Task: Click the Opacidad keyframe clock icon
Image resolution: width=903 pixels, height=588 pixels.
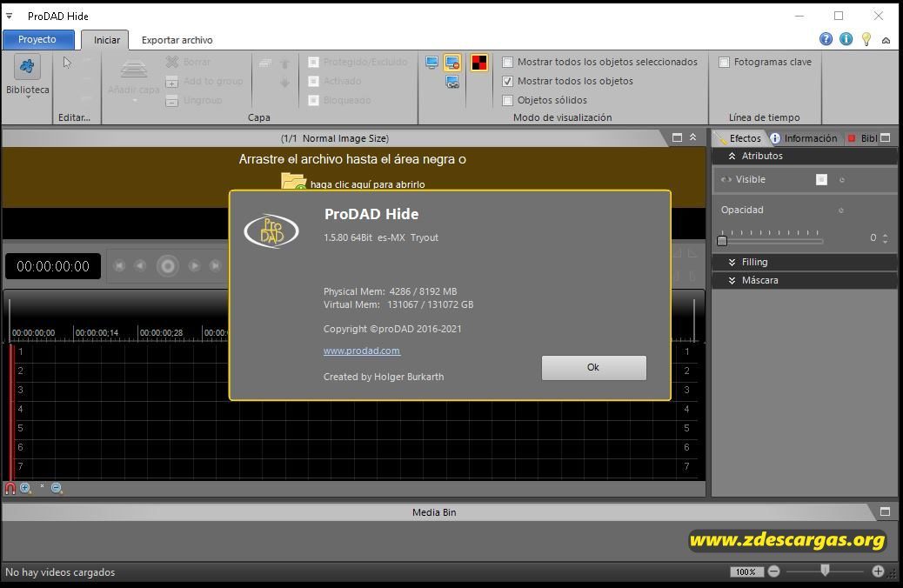Action: [x=841, y=210]
